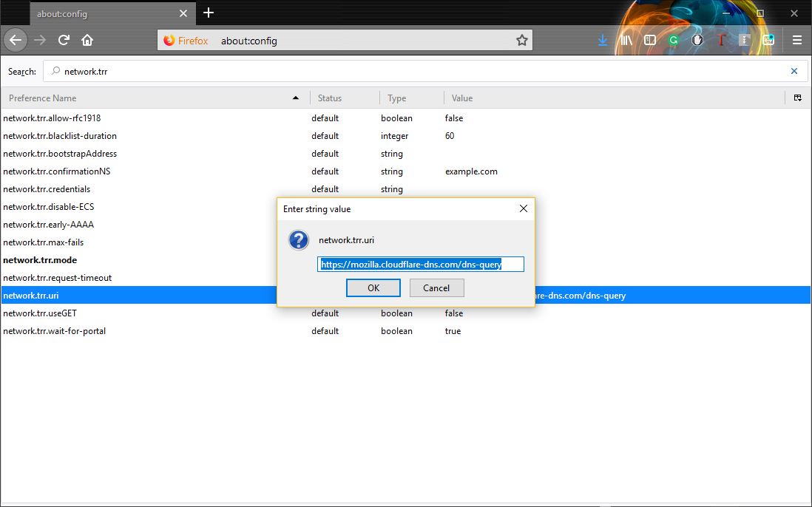Sort by the Preference Name column
Screen dimensions: 812x507
pyautogui.click(x=148, y=98)
